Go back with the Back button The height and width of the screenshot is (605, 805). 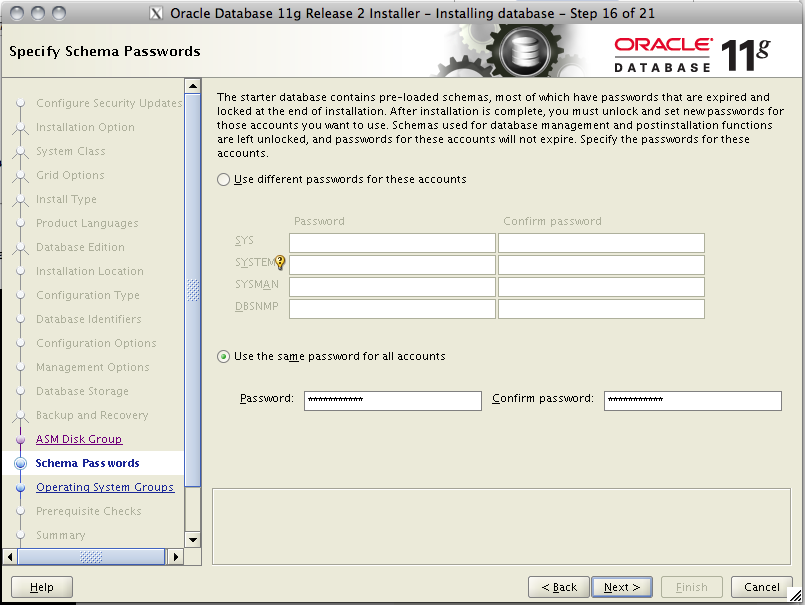pos(558,587)
